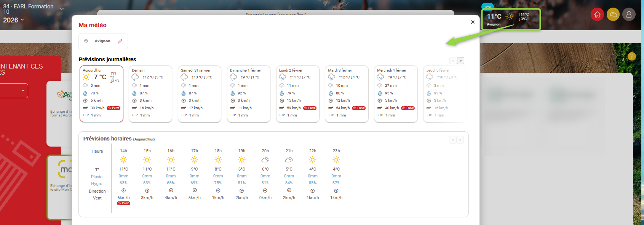The width and height of the screenshot is (644, 225).
Task: Click the pencil edit icon beside Avignon
Action: click(120, 41)
